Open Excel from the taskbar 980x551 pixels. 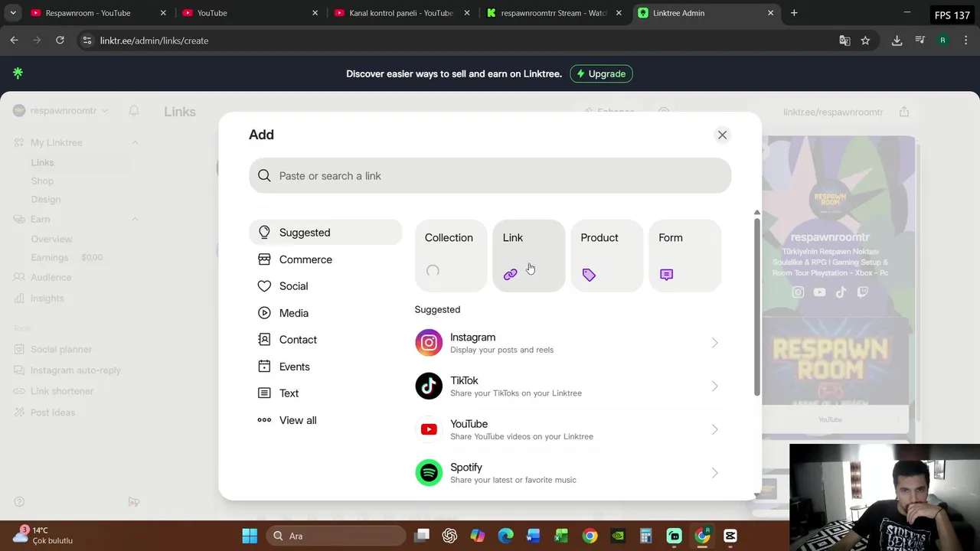coord(561,536)
